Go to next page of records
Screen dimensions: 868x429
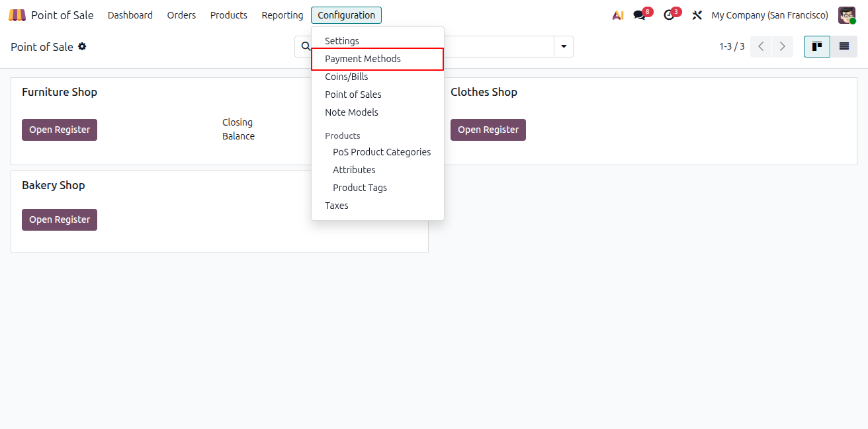783,46
